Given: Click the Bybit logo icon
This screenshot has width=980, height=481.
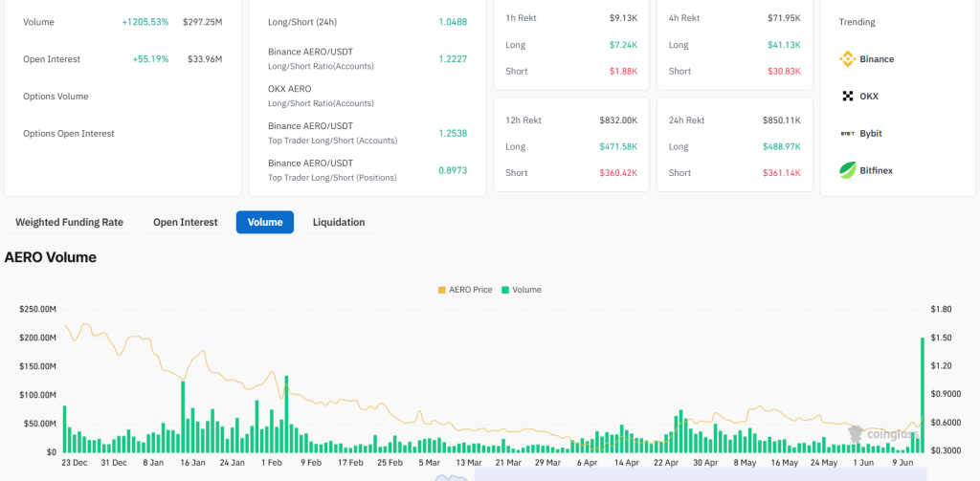Looking at the screenshot, I should pyautogui.click(x=847, y=134).
